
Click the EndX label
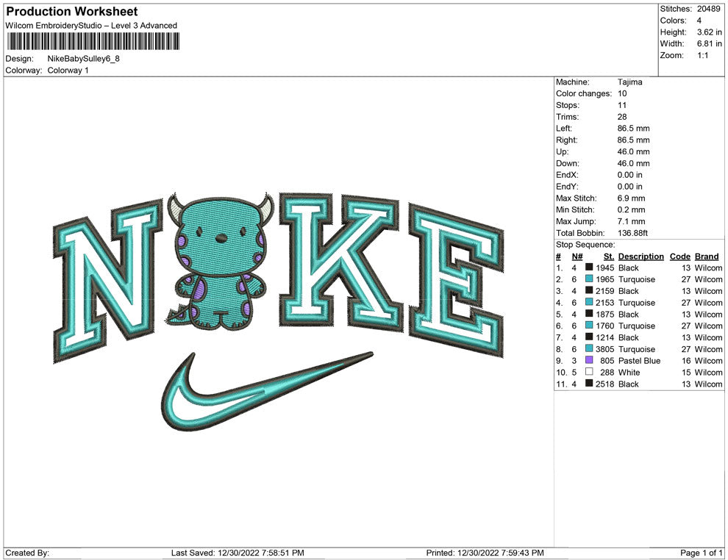pos(567,175)
